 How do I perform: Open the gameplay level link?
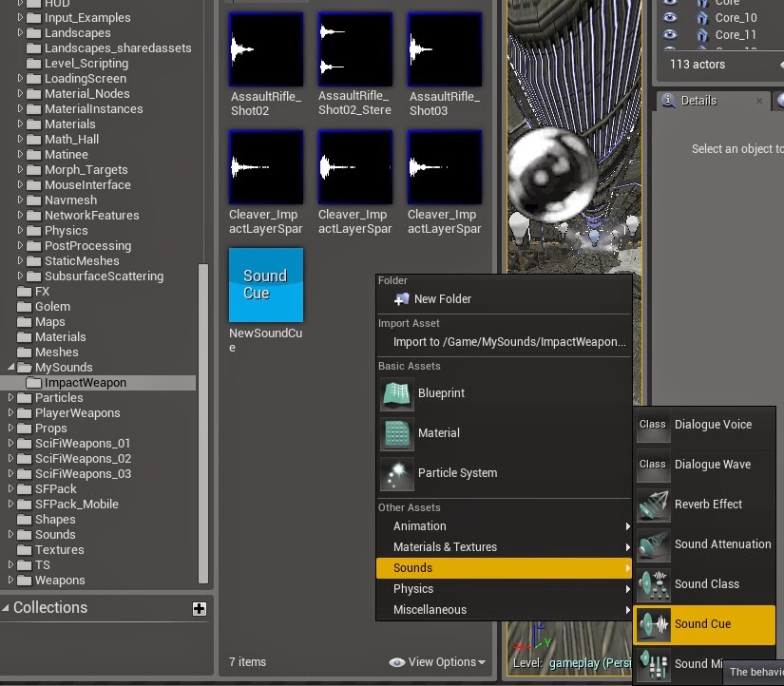point(590,663)
